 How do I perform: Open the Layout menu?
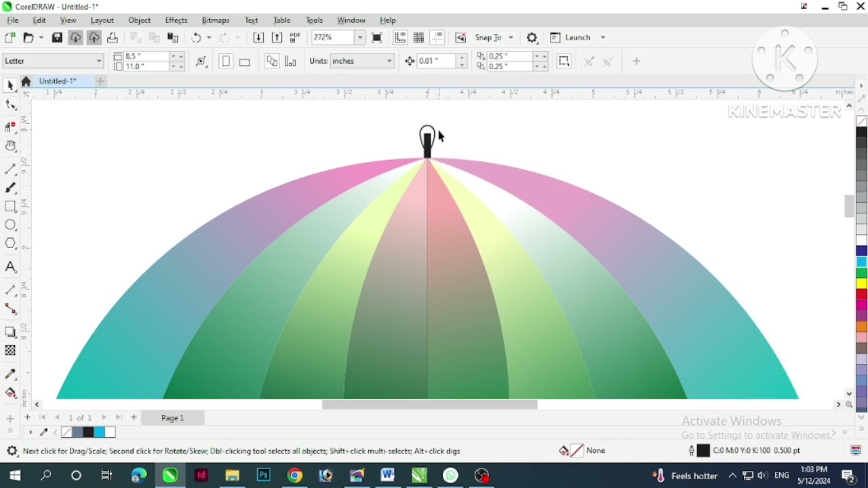102,20
